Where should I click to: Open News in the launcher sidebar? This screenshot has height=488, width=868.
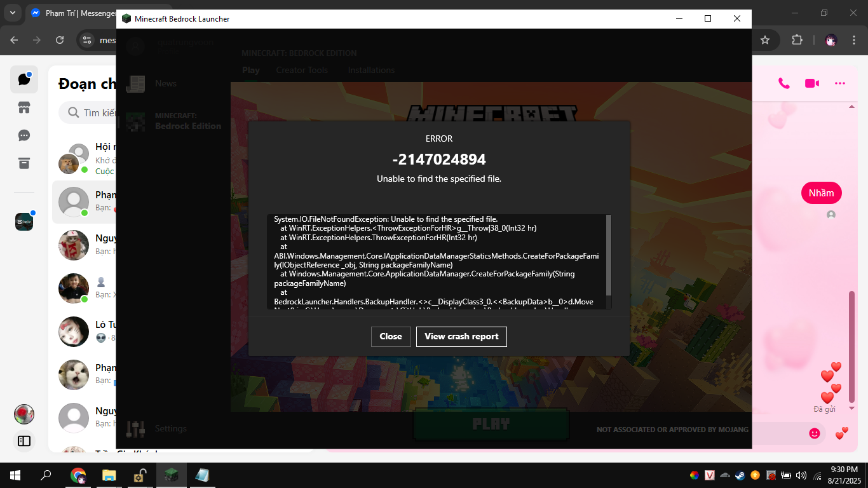coord(165,84)
